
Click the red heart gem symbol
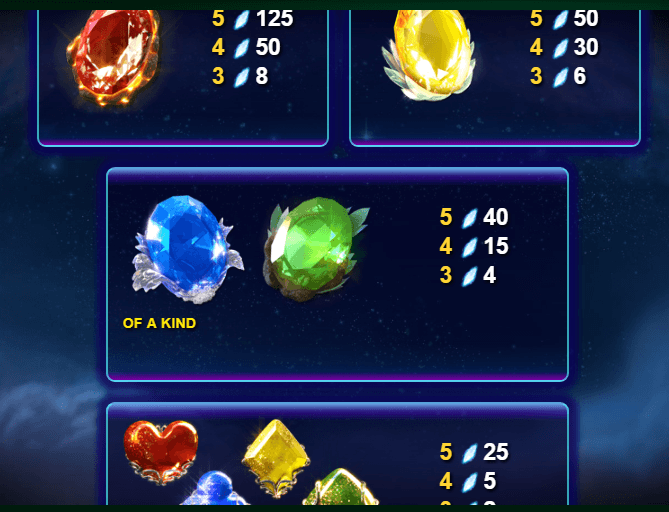pyautogui.click(x=161, y=451)
